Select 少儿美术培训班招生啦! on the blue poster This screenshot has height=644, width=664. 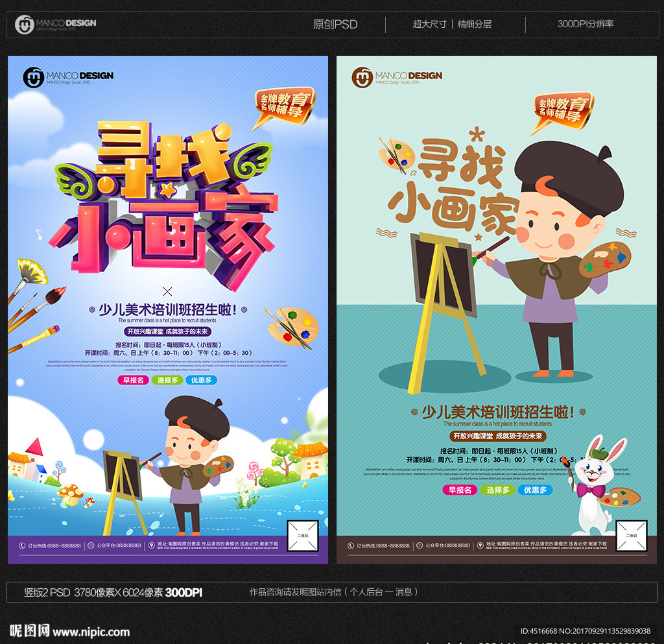point(168,309)
